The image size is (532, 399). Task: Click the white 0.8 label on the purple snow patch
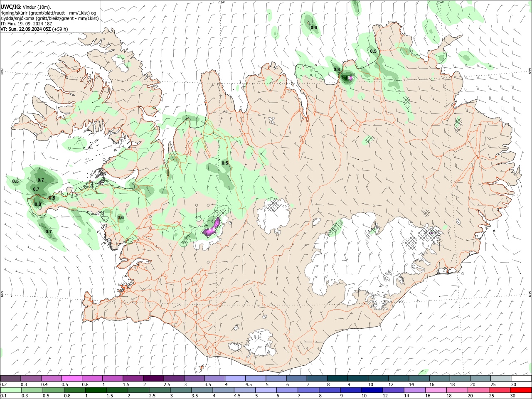212,229
